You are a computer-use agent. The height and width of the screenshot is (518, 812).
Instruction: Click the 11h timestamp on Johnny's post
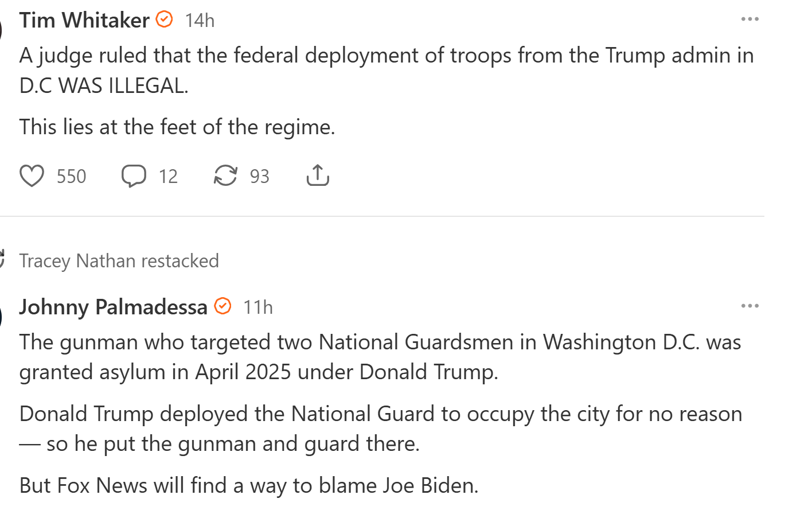257,307
